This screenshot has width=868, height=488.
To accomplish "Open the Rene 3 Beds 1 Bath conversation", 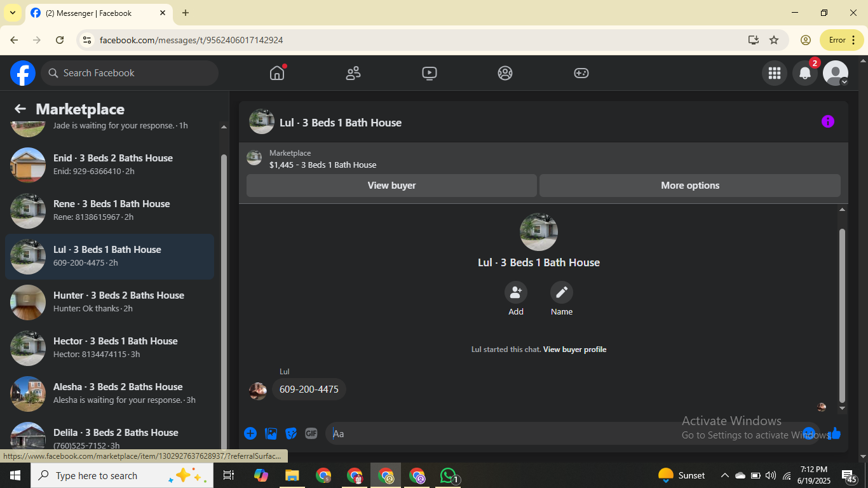I will point(110,211).
